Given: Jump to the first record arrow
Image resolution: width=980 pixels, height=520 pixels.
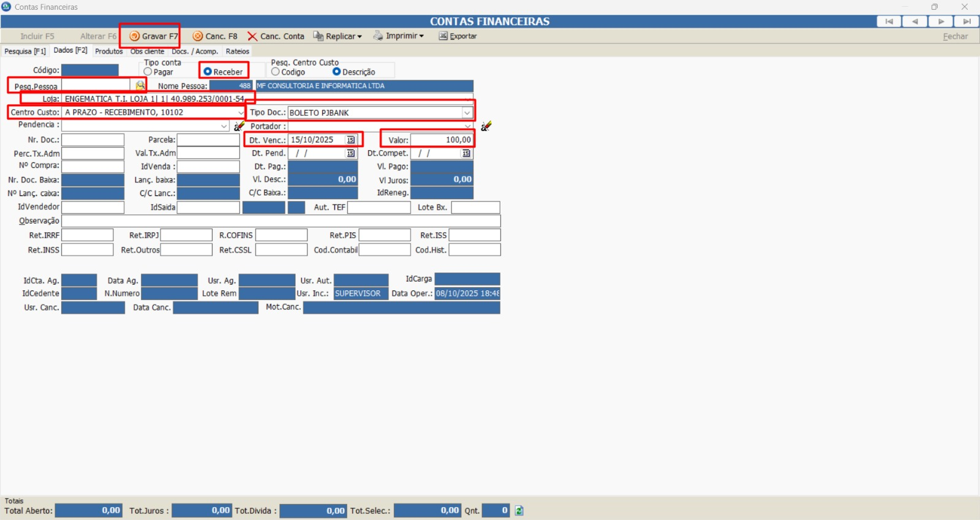Looking at the screenshot, I should 889,21.
